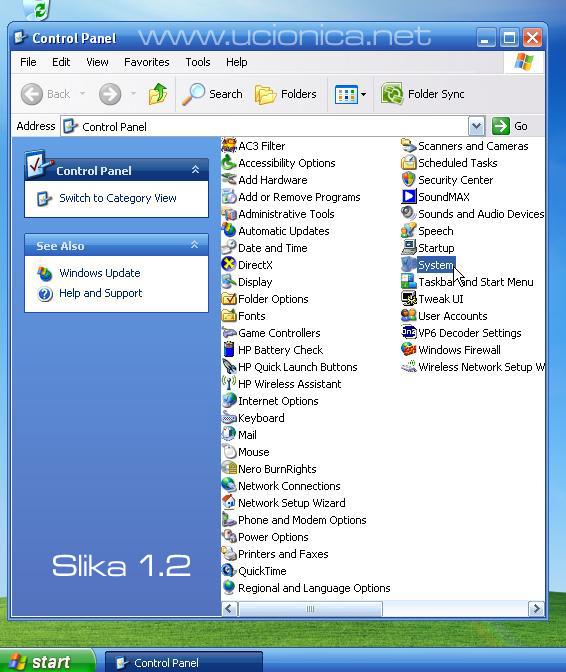The height and width of the screenshot is (672, 566).
Task: Open the Mail icon
Action: point(229,435)
